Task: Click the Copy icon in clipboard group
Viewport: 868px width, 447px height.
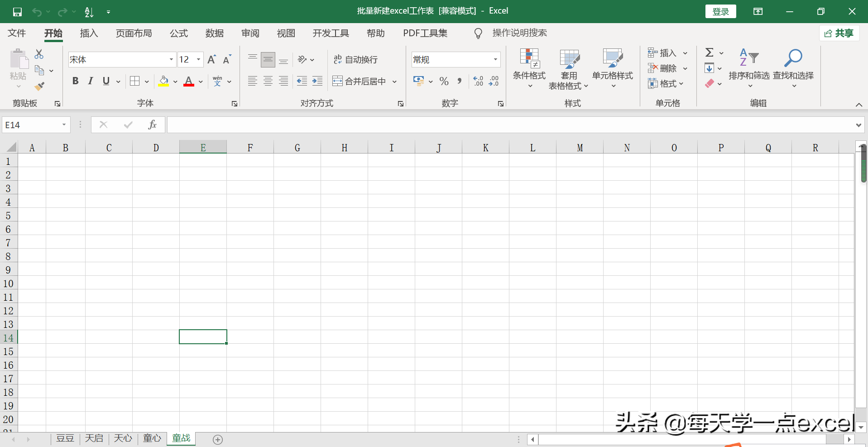Action: click(x=39, y=70)
